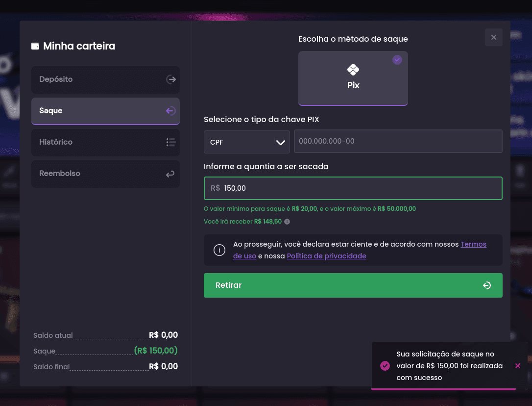532x406 pixels.
Task: Open the Histórico section
Action: tap(105, 142)
